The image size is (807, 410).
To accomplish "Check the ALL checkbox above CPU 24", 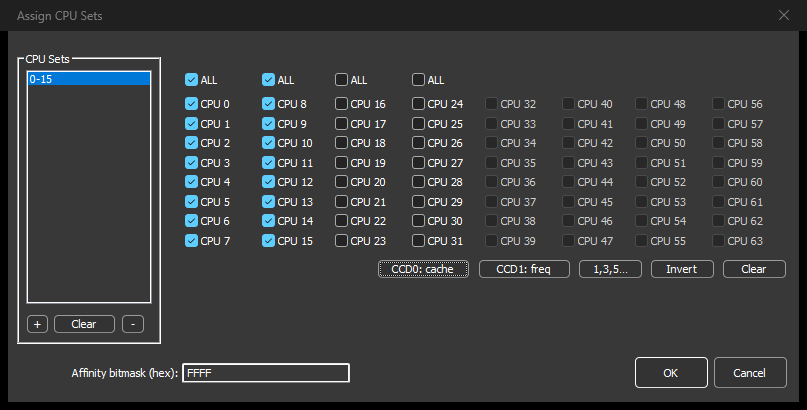I will pyautogui.click(x=418, y=80).
